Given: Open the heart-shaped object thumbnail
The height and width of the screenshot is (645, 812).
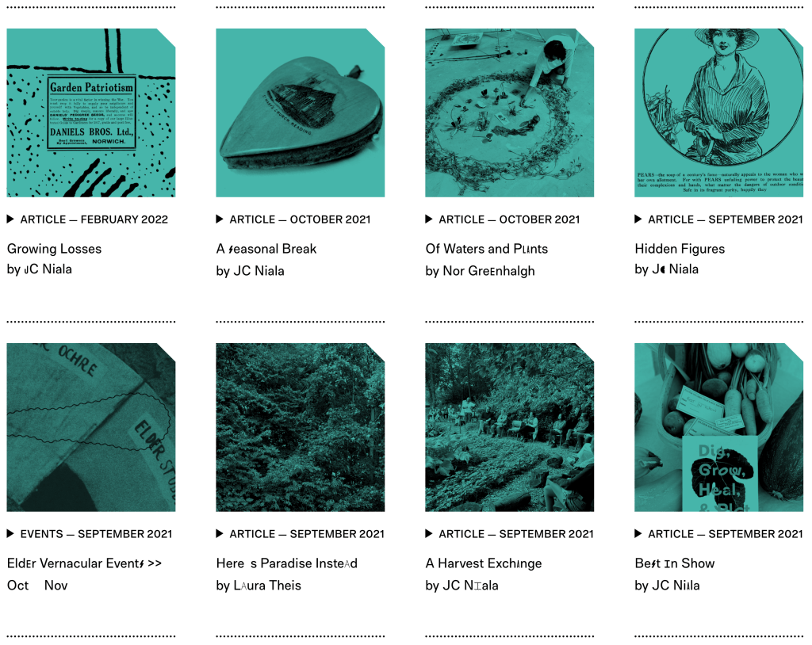Looking at the screenshot, I should [x=301, y=113].
